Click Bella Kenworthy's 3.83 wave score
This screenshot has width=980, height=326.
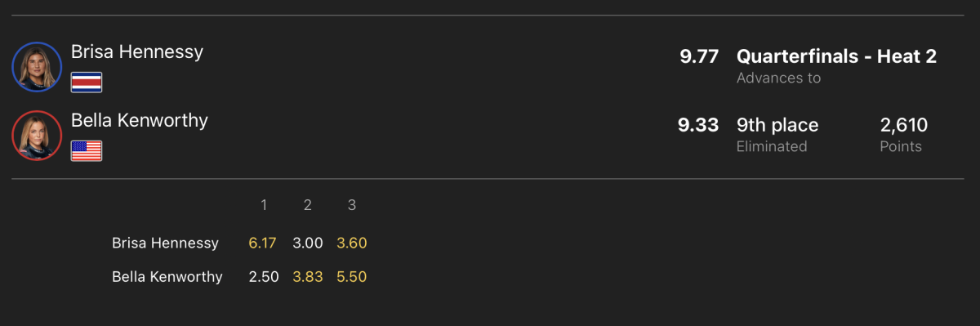(308, 277)
